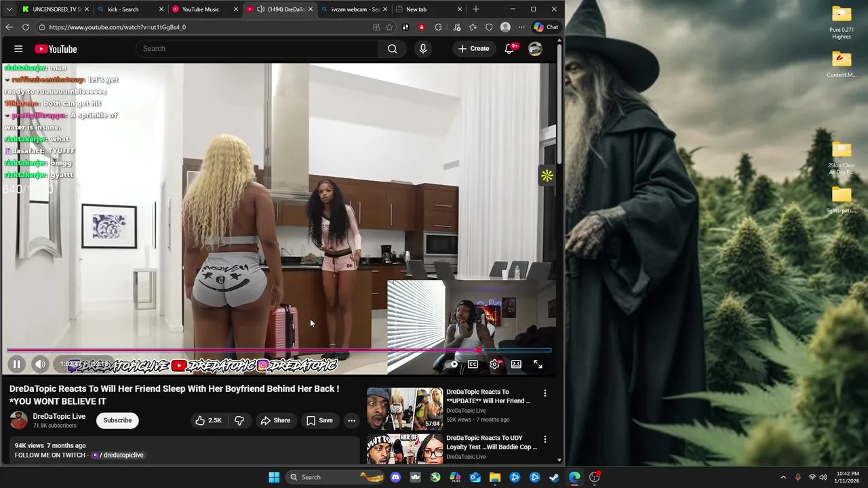Reload the current page
Screen dimensions: 868x488
tap(26, 27)
